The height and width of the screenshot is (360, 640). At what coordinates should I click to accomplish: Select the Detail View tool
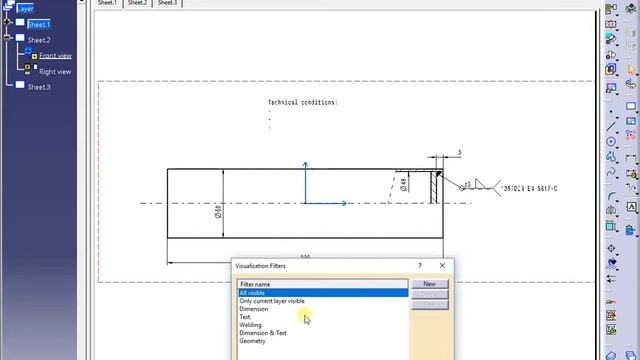click(611, 39)
